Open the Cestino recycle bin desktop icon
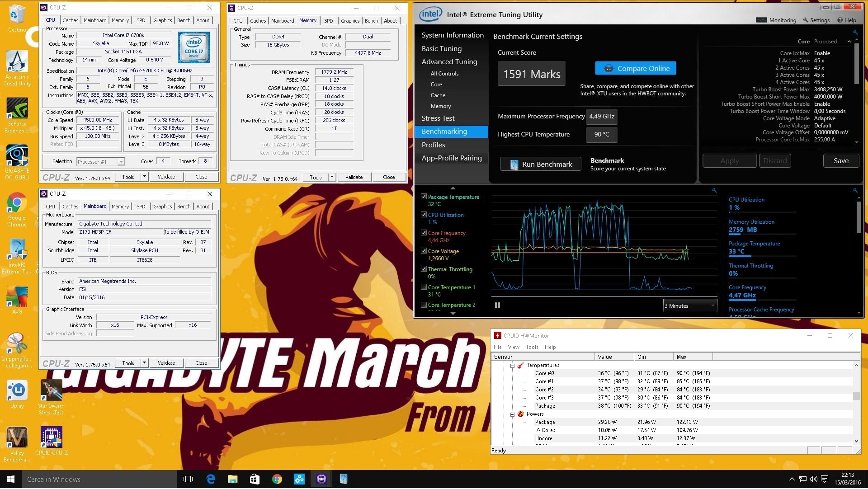The height and width of the screenshot is (489, 868). point(17,18)
